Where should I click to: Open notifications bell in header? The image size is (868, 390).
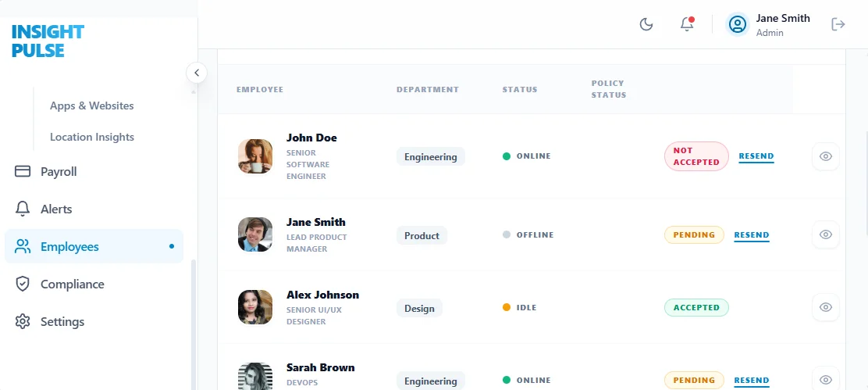tap(687, 24)
